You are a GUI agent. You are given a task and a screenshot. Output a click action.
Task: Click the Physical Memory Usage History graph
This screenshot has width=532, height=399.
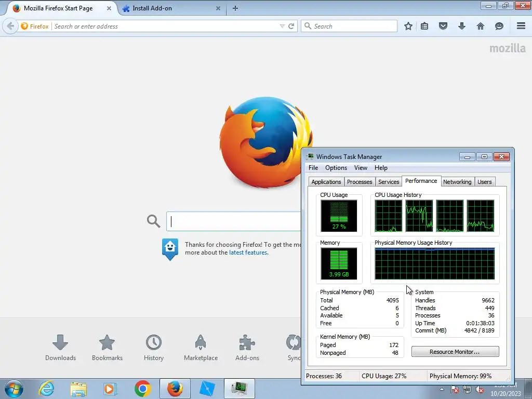[x=435, y=263]
